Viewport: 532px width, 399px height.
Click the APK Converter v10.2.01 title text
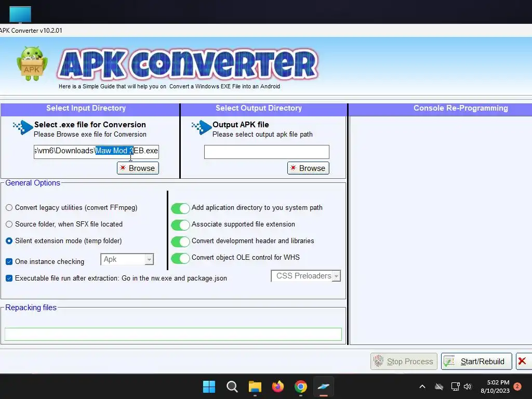pos(31,31)
